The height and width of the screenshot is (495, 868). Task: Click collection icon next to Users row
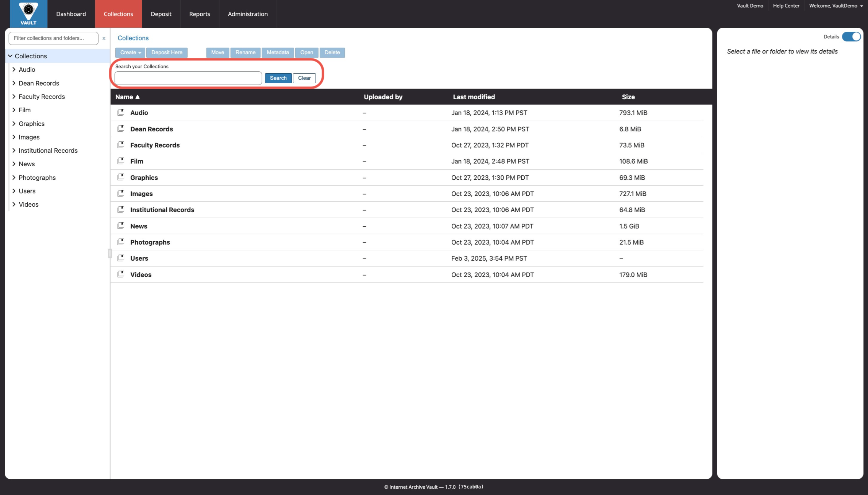click(121, 258)
